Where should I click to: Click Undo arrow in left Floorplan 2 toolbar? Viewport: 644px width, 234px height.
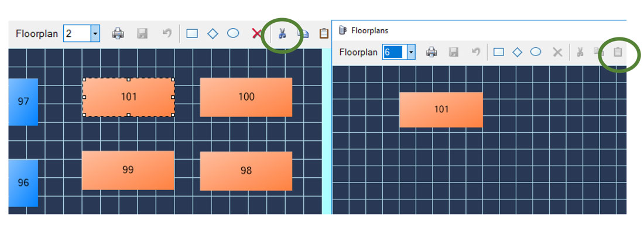pos(167,33)
